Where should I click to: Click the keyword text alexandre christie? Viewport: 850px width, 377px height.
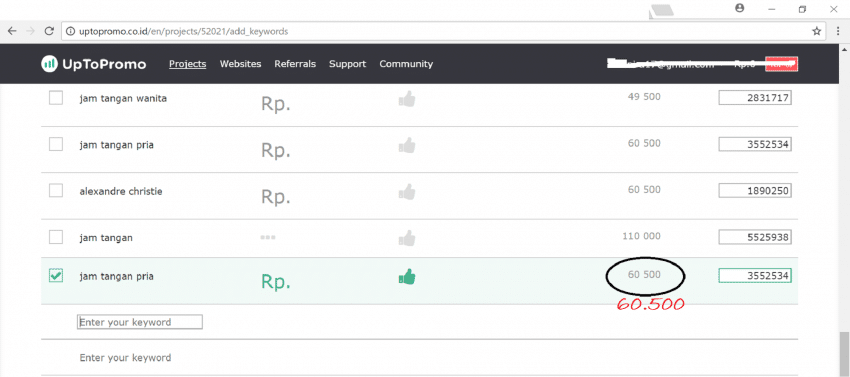pyautogui.click(x=121, y=191)
